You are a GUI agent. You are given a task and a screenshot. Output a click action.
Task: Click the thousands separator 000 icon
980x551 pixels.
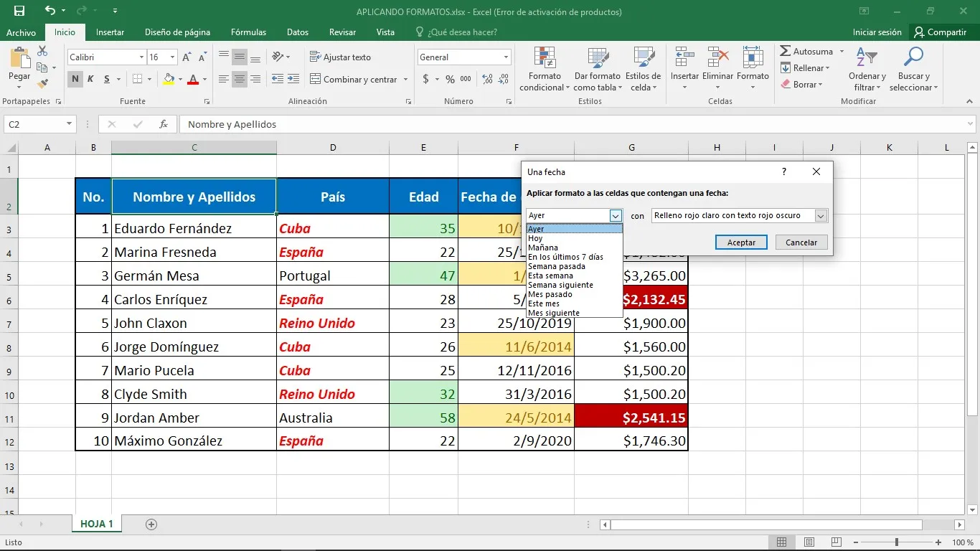pyautogui.click(x=466, y=79)
